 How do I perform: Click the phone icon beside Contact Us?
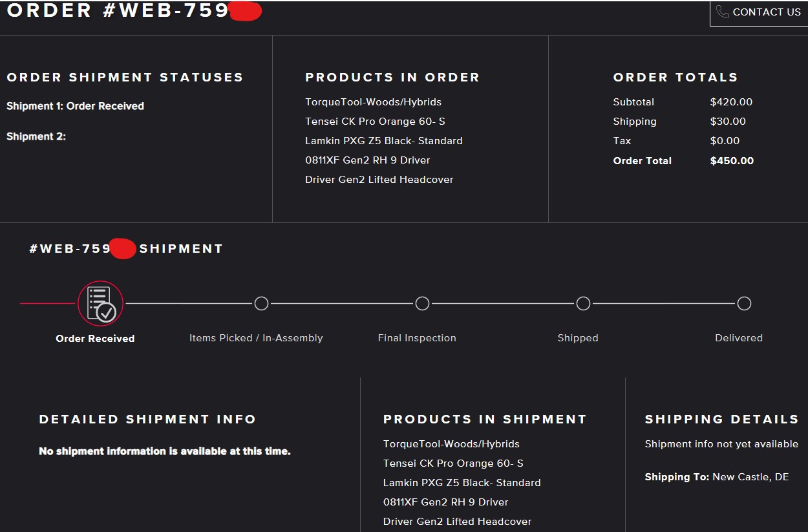[x=722, y=12]
